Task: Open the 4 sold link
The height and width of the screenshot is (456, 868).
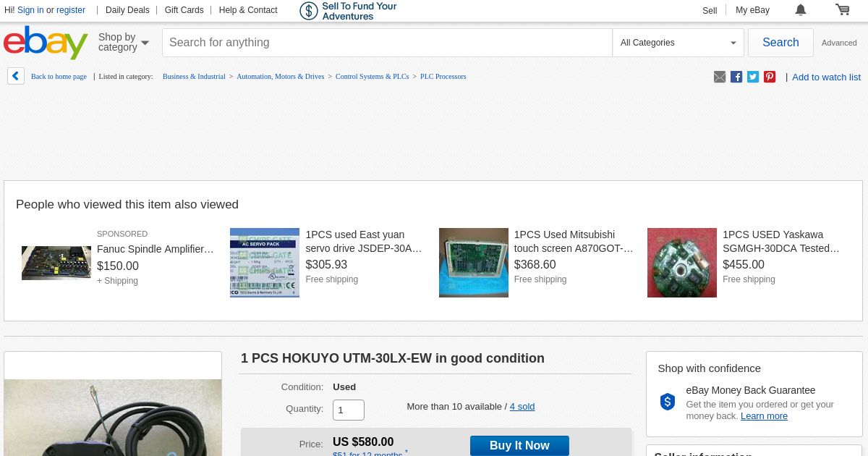Action: (x=522, y=407)
